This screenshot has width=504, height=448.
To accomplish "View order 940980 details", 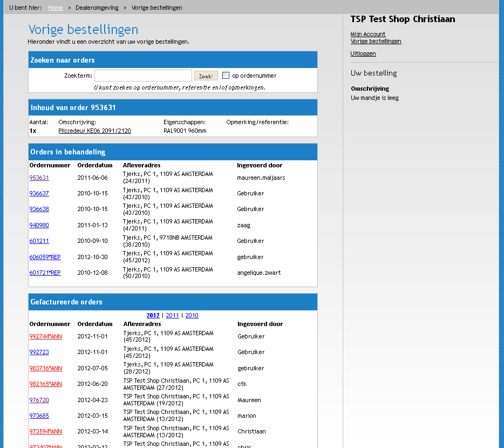I will [x=39, y=225].
